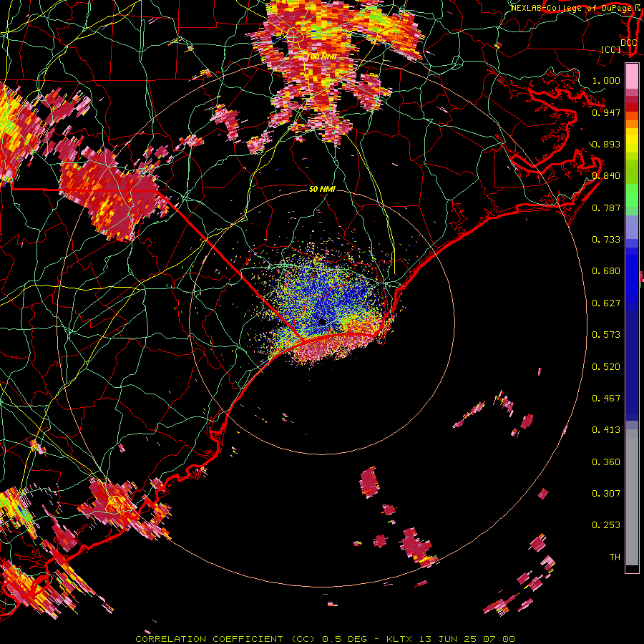The image size is (644, 644).
Task: Click the 0.467 scale value
Action: [606, 399]
